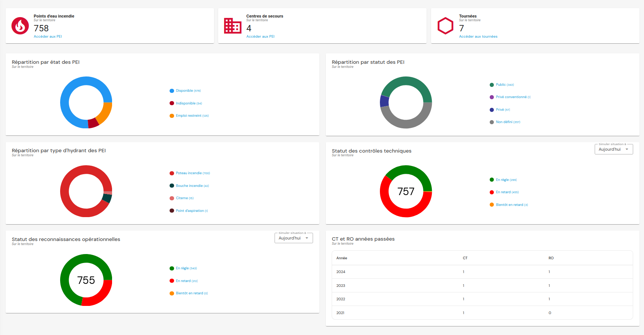Open the Accéder aux tournées link

point(478,37)
